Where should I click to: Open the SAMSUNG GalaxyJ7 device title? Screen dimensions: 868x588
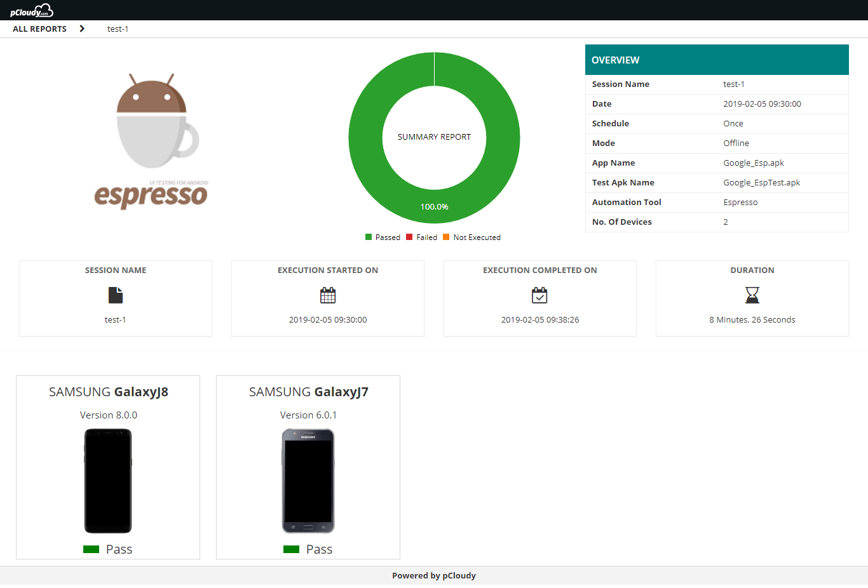click(x=309, y=392)
